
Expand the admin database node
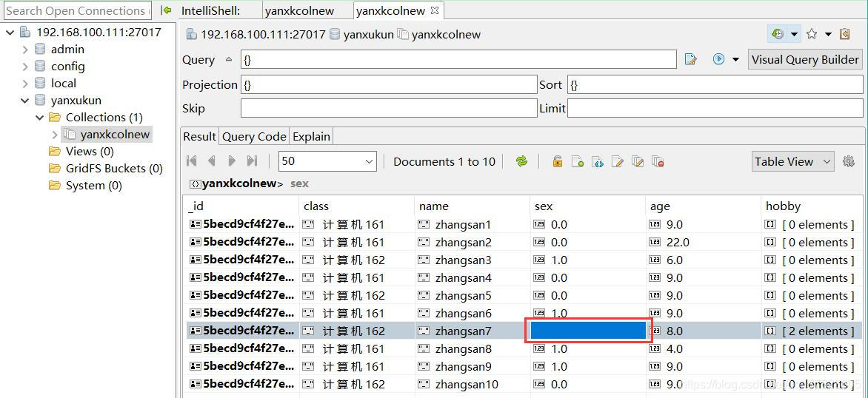tap(25, 50)
